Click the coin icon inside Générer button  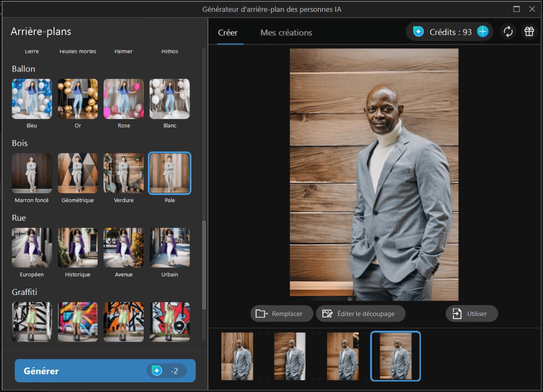coord(157,370)
